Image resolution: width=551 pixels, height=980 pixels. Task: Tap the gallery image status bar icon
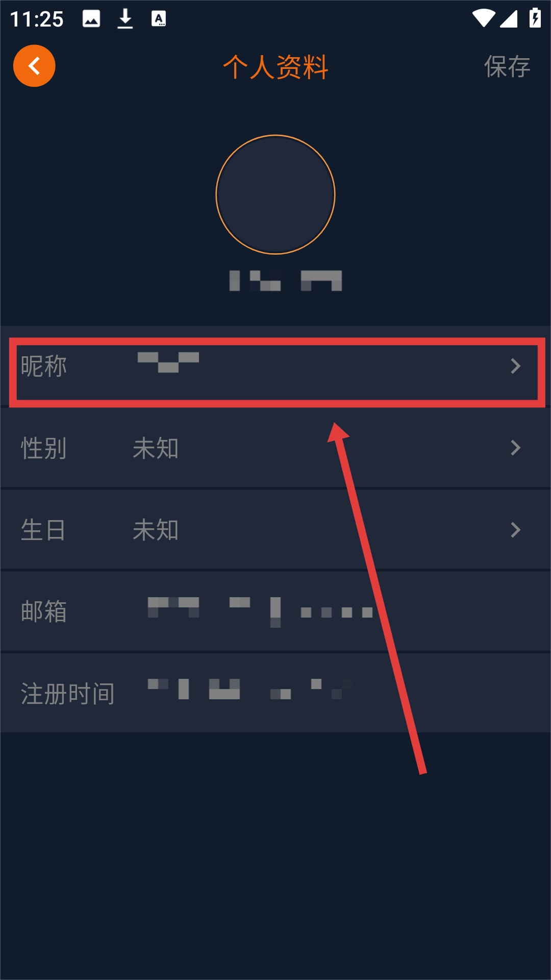point(91,19)
